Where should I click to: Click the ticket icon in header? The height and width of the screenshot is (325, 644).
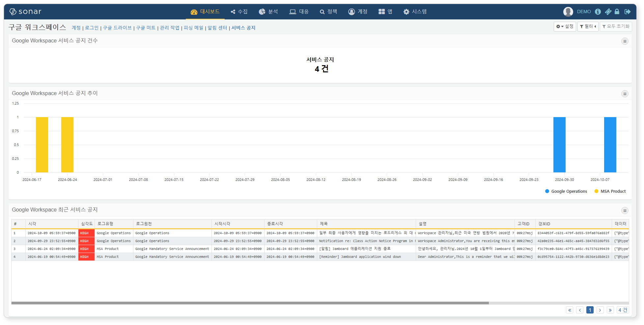608,12
